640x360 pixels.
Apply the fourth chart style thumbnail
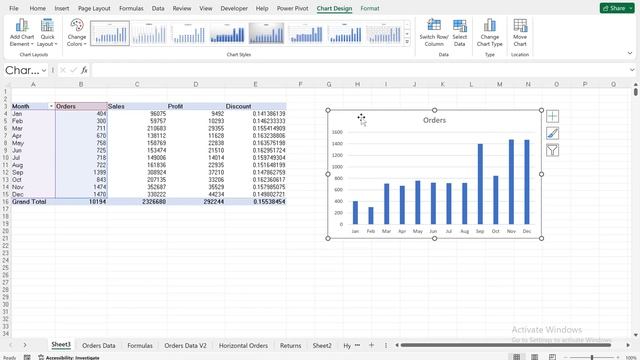coord(227,33)
